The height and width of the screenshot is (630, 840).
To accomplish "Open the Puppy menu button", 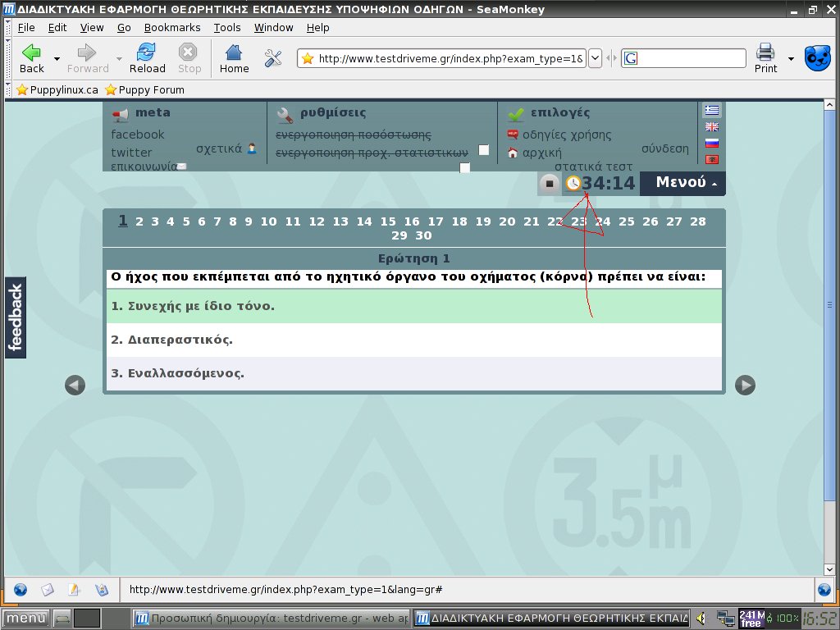I will click(x=25, y=619).
